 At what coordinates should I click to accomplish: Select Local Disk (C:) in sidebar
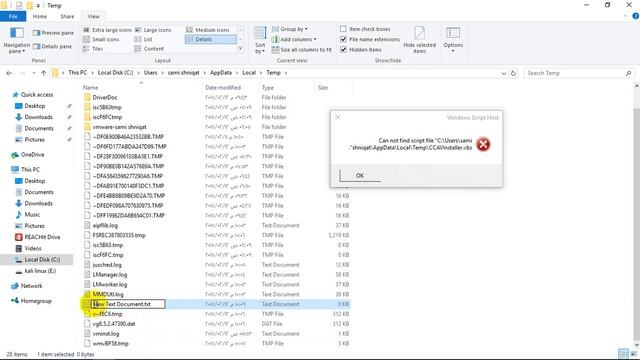click(38, 260)
